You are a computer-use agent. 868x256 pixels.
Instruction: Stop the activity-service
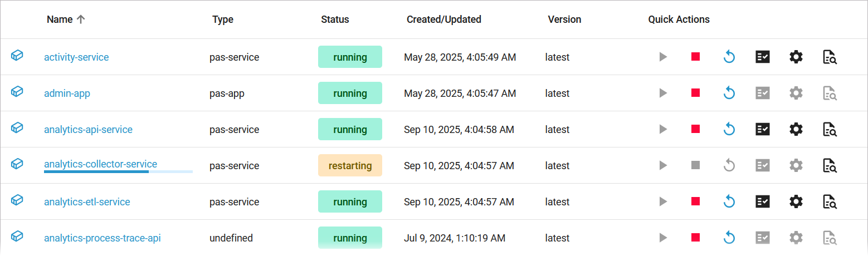695,57
